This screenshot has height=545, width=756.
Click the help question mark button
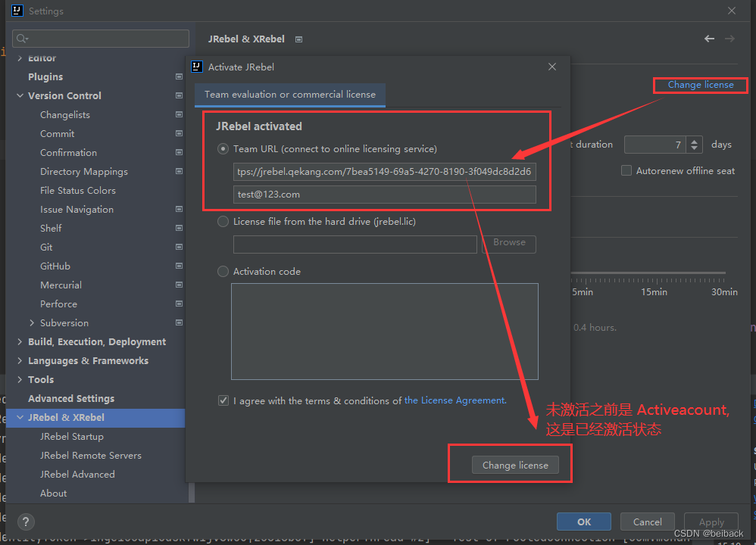pyautogui.click(x=26, y=522)
